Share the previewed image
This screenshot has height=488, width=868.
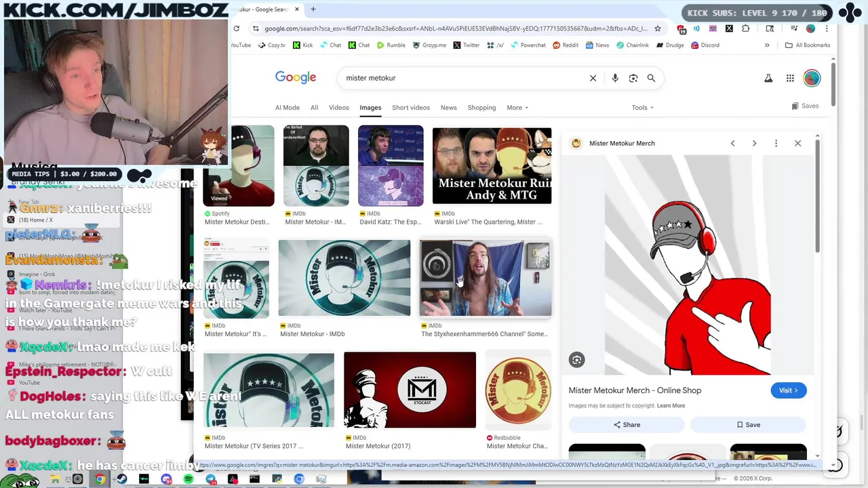click(x=627, y=425)
